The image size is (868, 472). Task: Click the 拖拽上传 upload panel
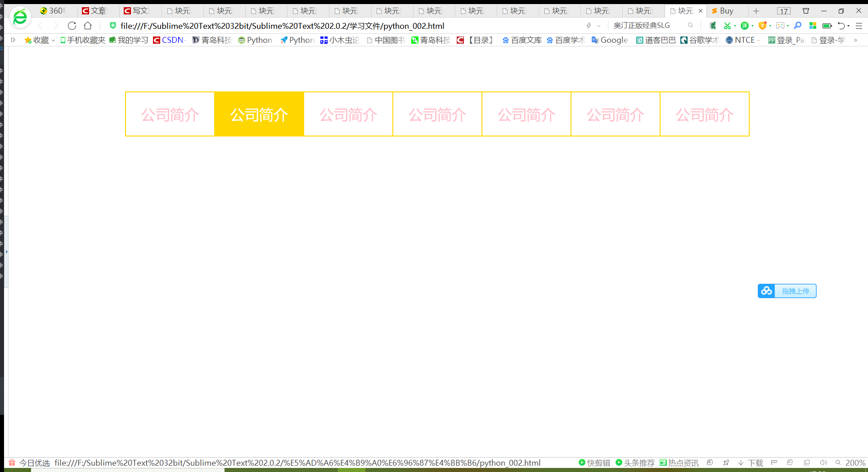[x=787, y=291]
